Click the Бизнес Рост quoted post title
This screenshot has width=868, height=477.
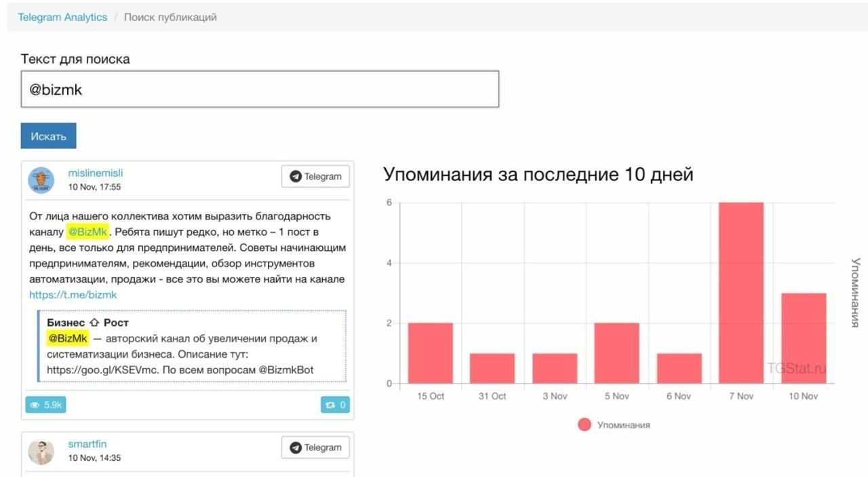[x=87, y=323]
